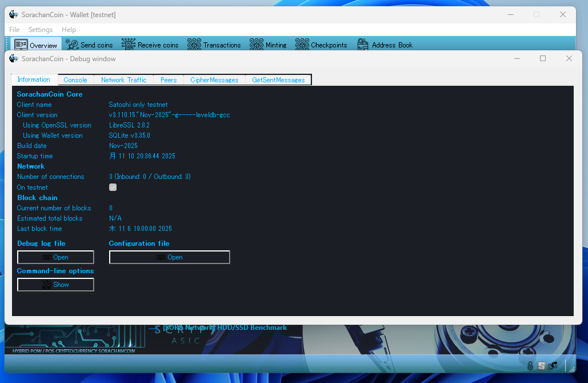Show the command-line options
The width and height of the screenshot is (588, 383).
(x=55, y=285)
